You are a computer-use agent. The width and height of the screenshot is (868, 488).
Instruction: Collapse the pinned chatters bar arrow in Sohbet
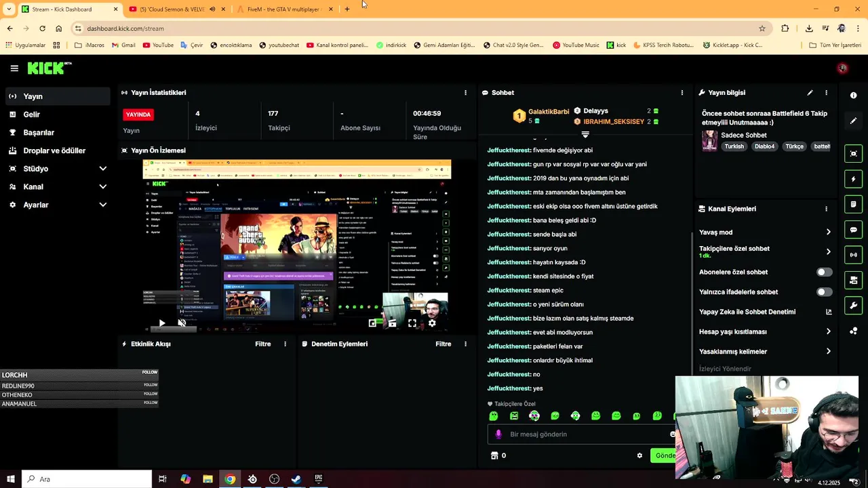click(585, 135)
